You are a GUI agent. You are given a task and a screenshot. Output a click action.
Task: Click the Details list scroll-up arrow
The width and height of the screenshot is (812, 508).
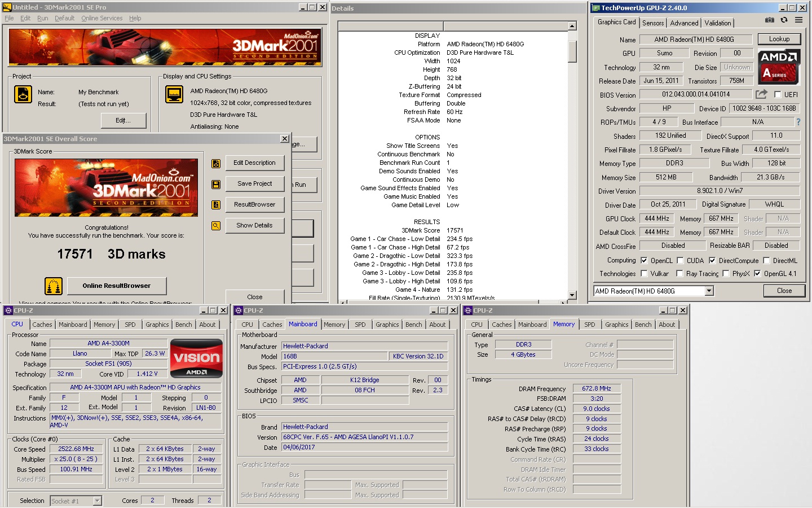pyautogui.click(x=572, y=26)
